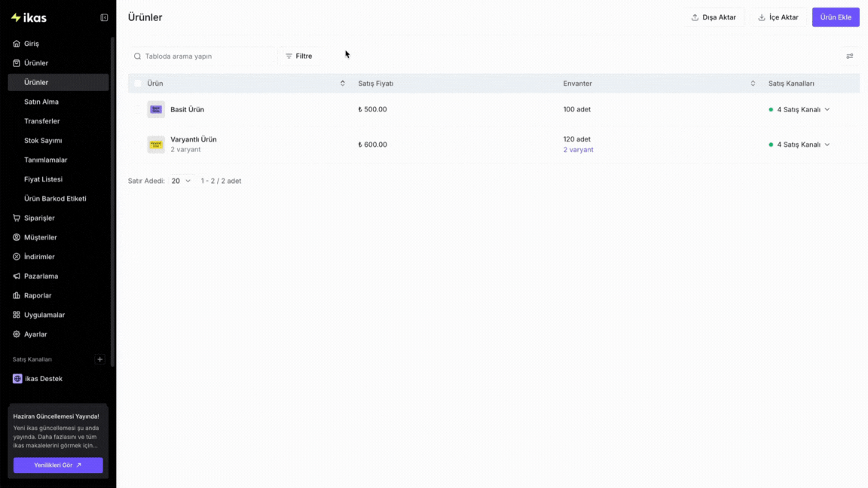
Task: Click the Ayarlar gear icon
Action: 17,334
